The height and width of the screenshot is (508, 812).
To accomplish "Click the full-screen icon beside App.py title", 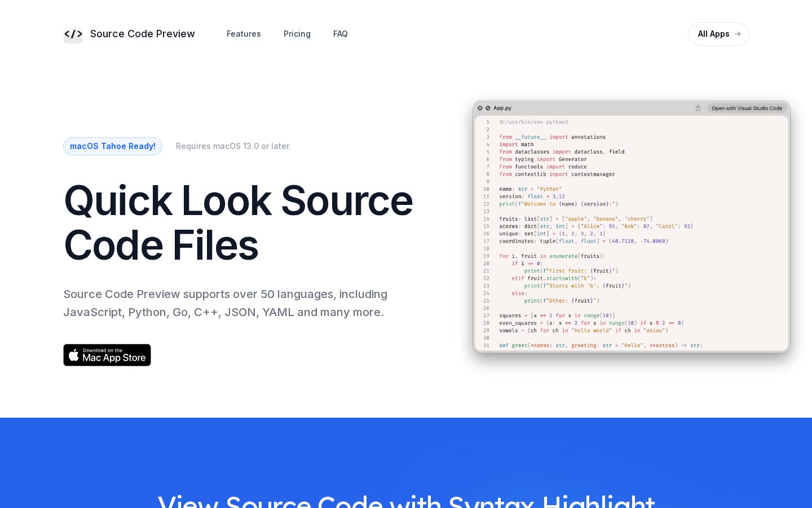I will pos(488,108).
